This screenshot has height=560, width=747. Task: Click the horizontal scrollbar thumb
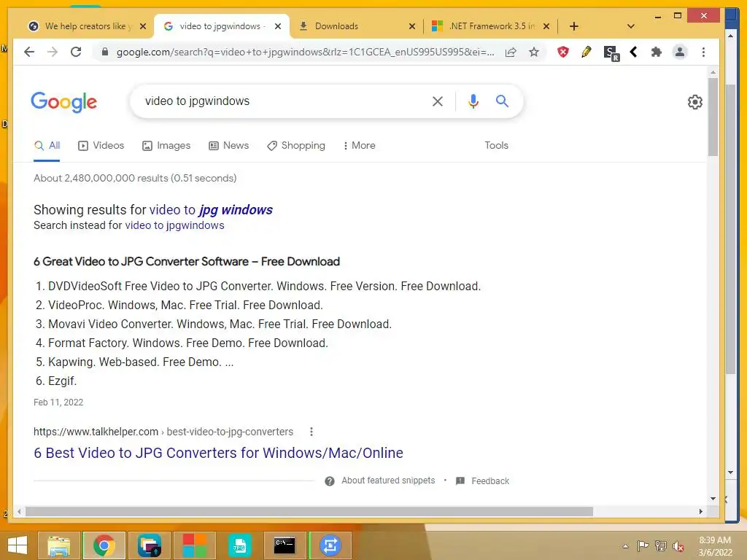309,511
